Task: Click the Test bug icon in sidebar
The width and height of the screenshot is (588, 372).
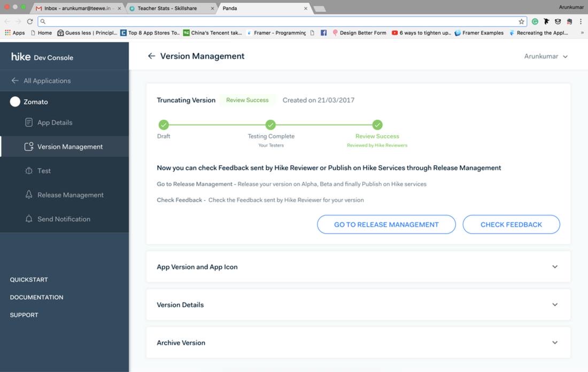Action: 29,170
